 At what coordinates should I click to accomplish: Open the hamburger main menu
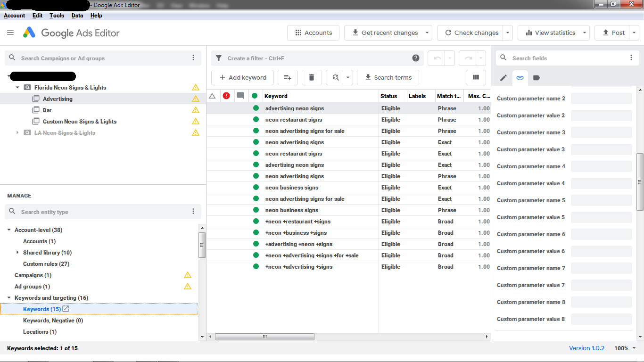pyautogui.click(x=10, y=33)
